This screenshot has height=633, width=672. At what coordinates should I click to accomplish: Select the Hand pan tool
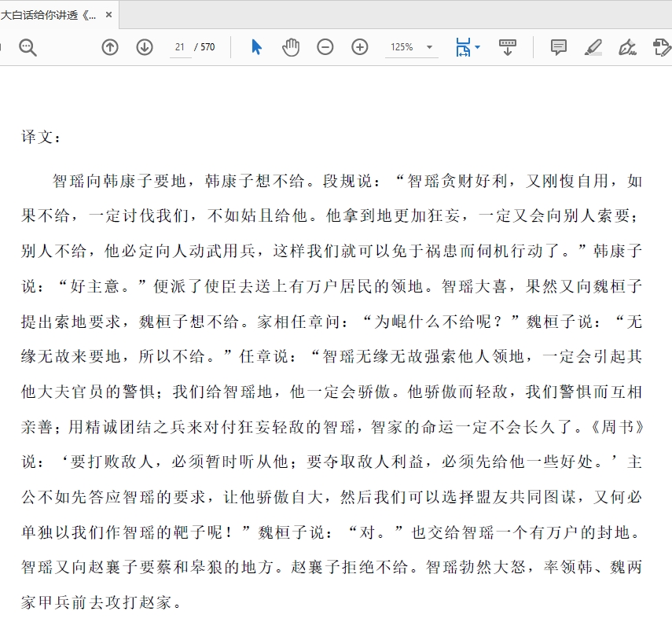[x=291, y=47]
